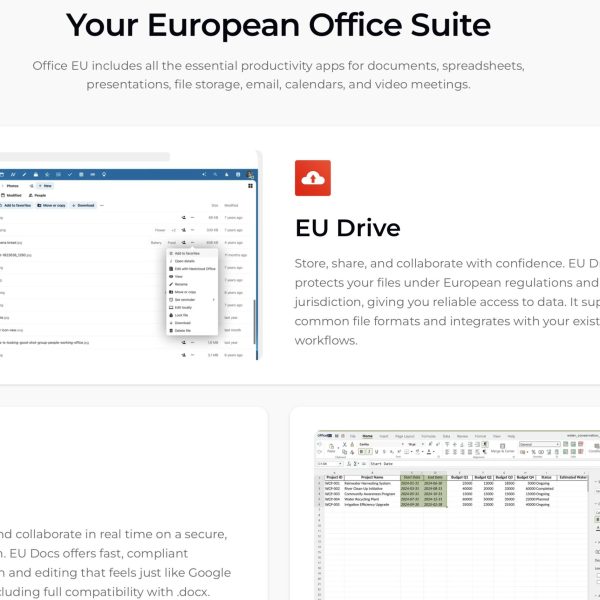The image size is (600, 600).
Task: Choose Edit locally in the context menu
Action: click(192, 307)
